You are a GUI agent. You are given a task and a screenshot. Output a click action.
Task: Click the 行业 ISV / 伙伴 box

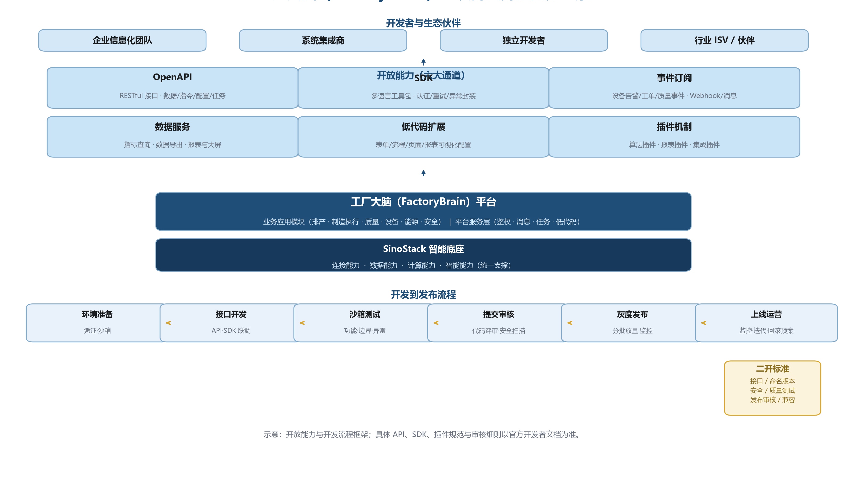[x=724, y=40]
